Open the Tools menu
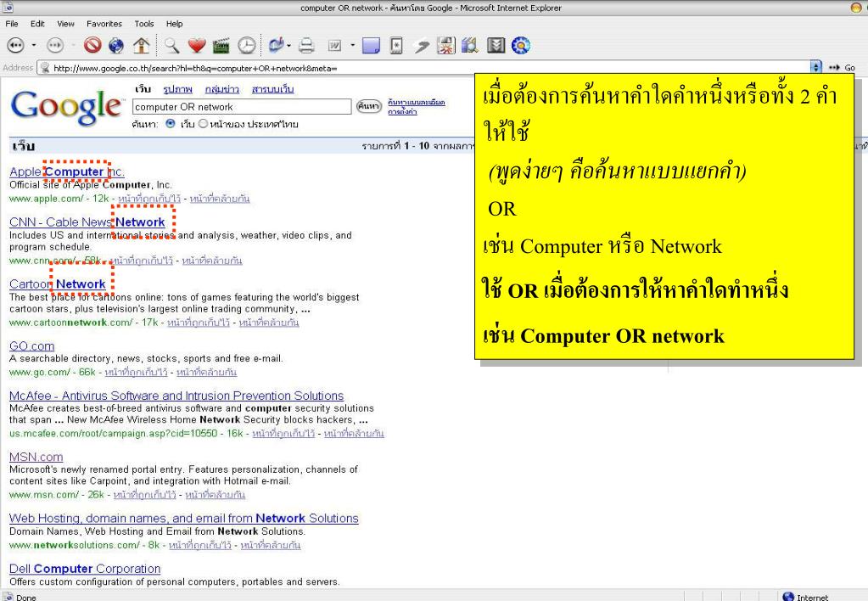868x601 pixels. [x=144, y=24]
